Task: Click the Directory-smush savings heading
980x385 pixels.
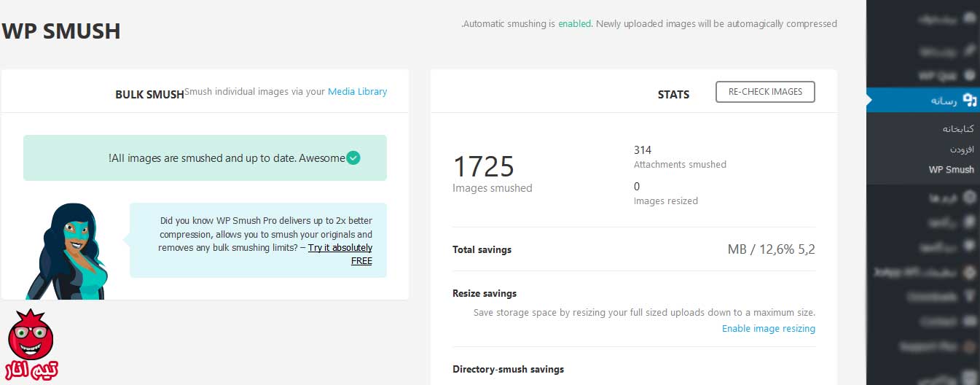Action: [x=508, y=369]
